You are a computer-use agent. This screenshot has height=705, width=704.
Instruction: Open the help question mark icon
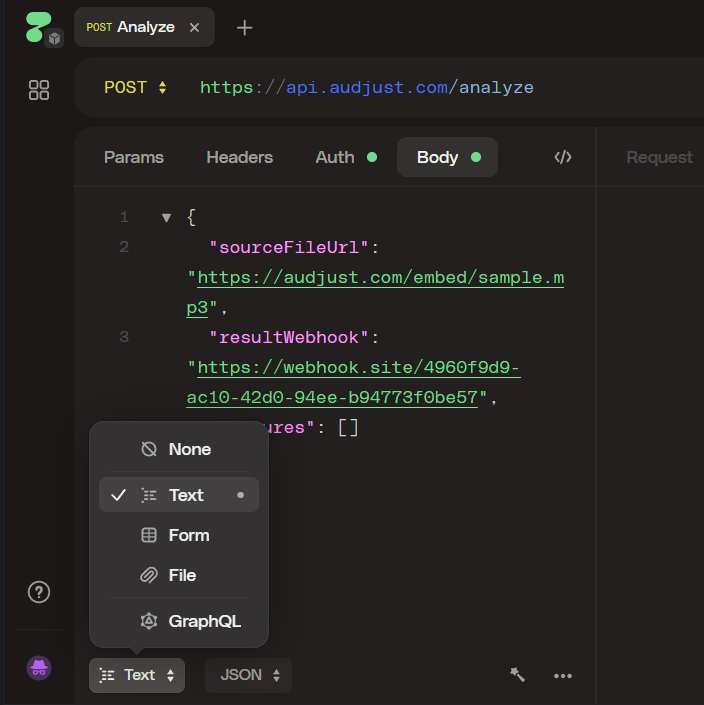click(39, 592)
